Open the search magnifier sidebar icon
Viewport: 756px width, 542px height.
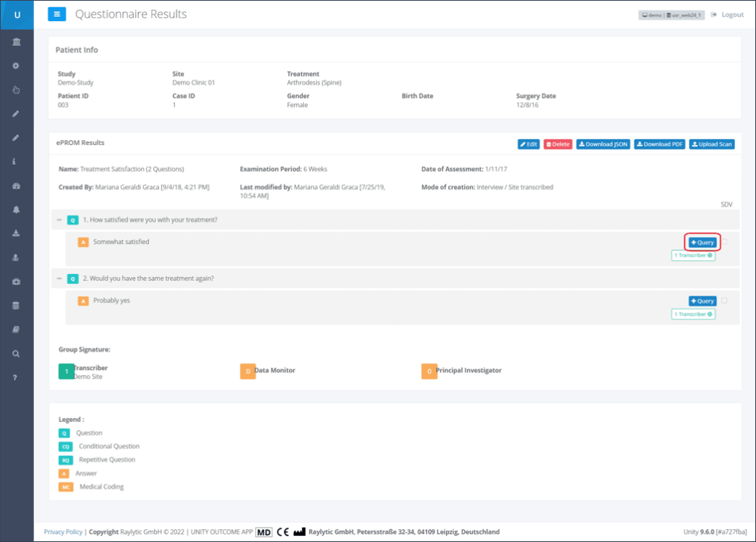[x=16, y=353]
